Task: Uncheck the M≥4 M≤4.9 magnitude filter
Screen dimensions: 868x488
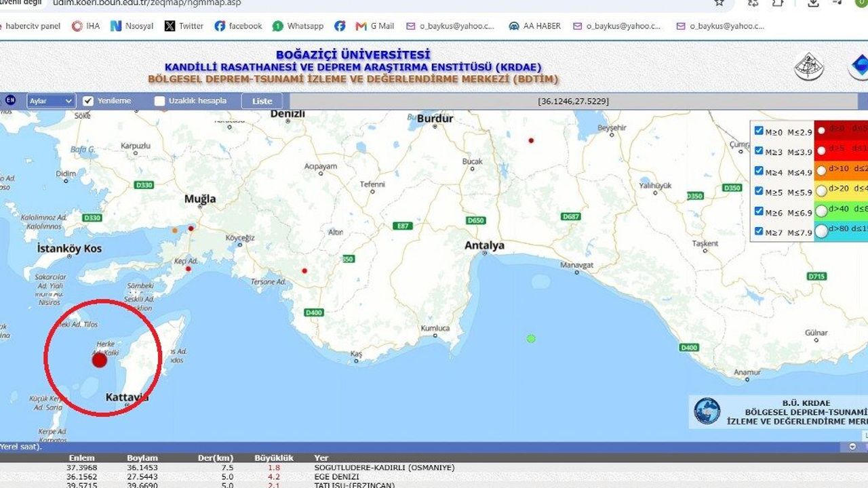Action: [759, 171]
